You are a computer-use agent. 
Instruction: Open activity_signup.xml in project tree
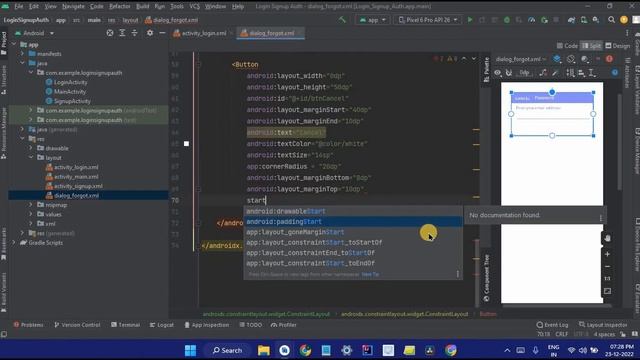coord(73,186)
